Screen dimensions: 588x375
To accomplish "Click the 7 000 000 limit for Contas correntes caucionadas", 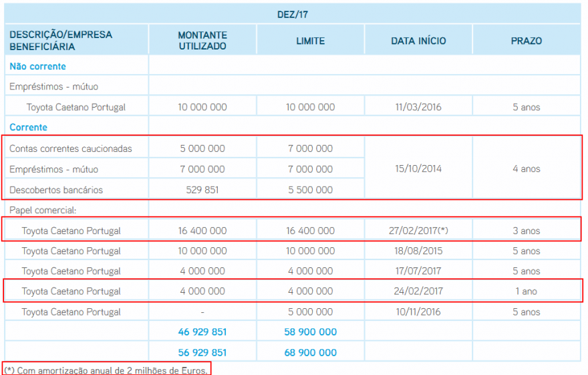I will (x=311, y=148).
